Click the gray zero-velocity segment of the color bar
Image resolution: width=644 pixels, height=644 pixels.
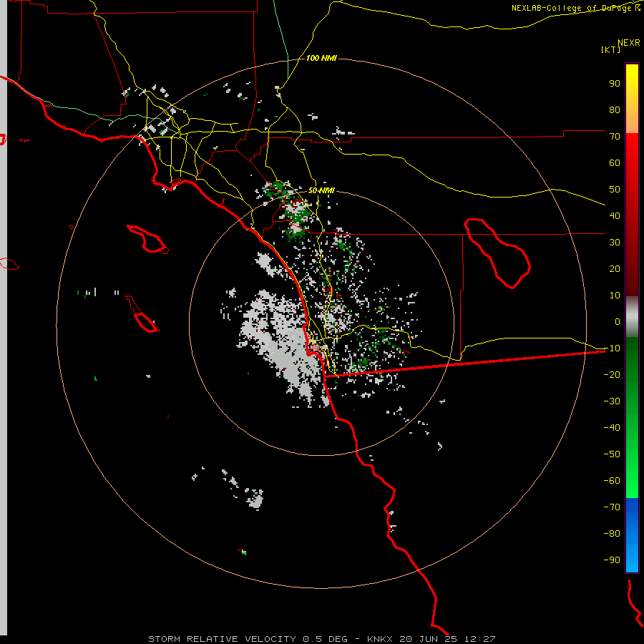pos(632,317)
